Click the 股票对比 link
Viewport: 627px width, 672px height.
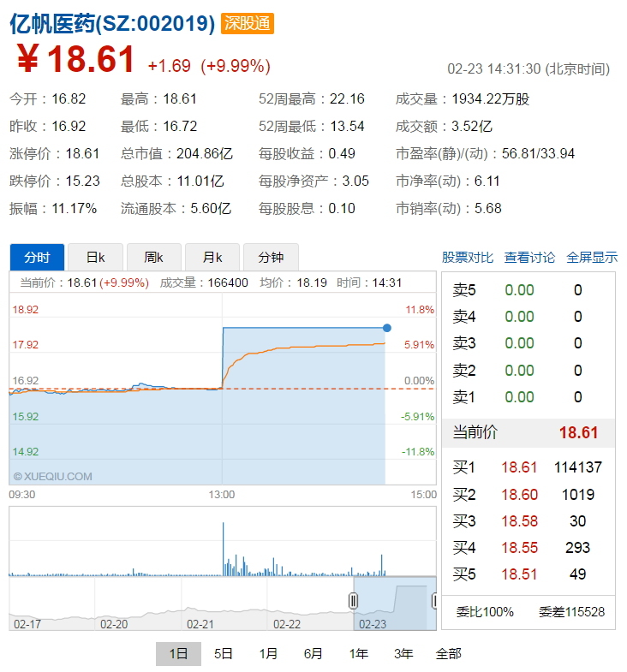click(468, 257)
